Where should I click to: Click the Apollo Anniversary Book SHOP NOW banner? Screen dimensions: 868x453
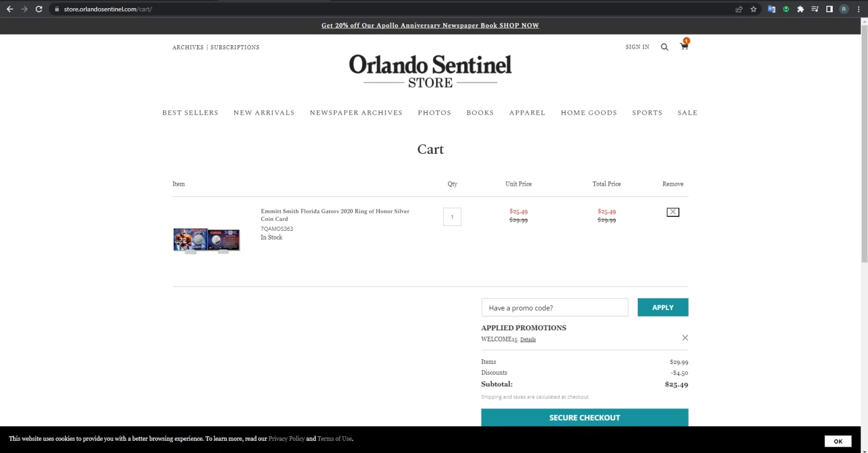point(430,25)
